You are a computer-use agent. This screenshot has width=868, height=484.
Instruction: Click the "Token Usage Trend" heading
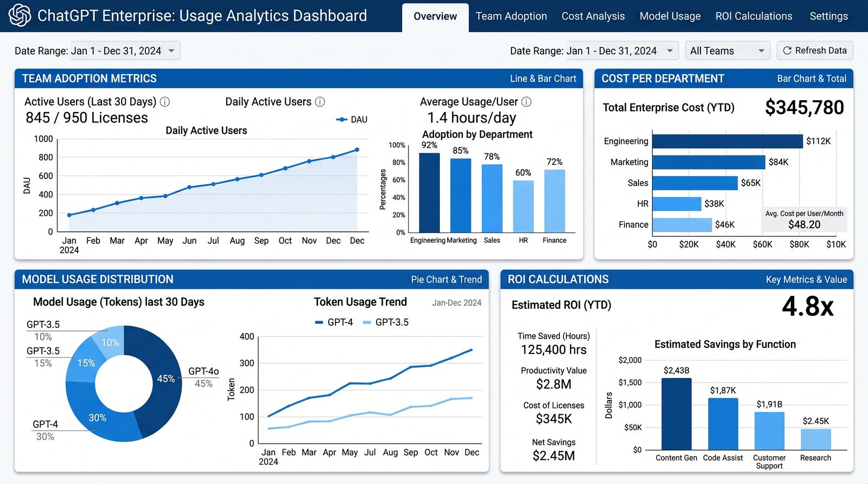click(x=360, y=302)
